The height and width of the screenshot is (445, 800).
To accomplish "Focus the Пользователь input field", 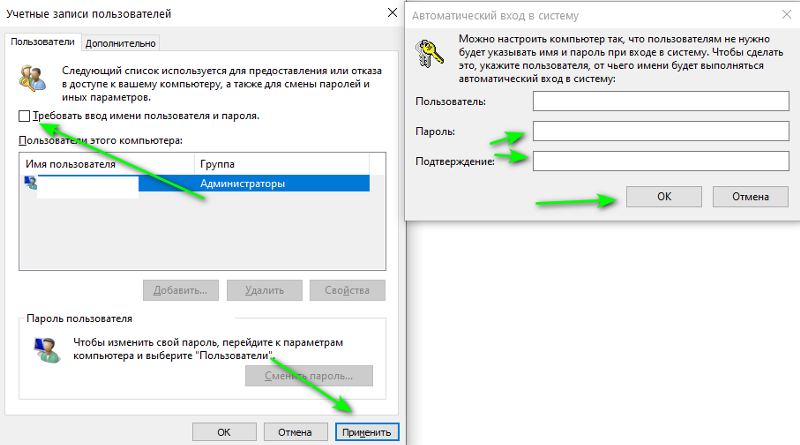I will point(661,101).
